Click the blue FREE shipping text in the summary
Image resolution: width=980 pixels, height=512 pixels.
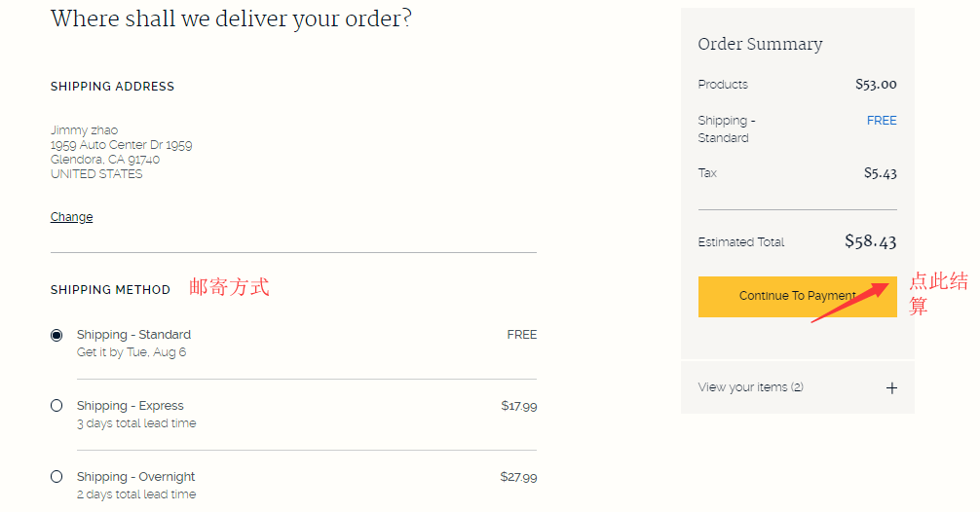(x=881, y=121)
